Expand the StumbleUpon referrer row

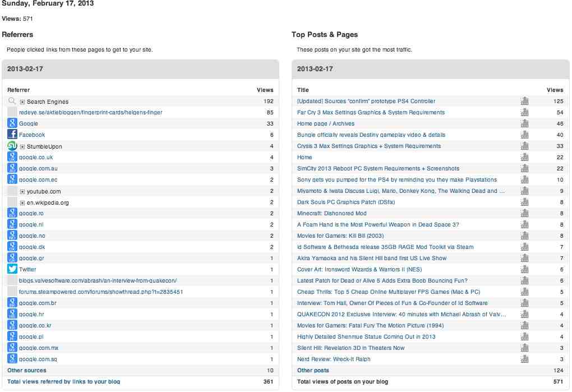[22, 146]
